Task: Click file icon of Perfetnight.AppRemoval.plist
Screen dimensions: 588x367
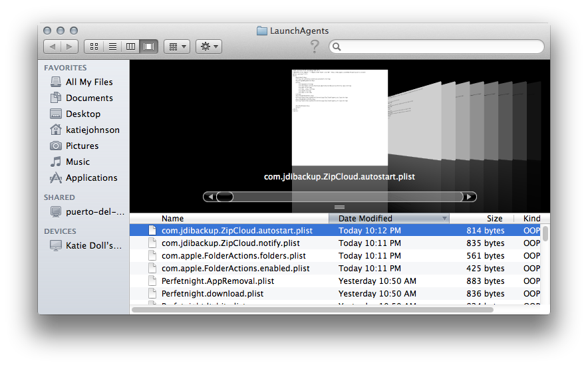Action: tap(152, 281)
